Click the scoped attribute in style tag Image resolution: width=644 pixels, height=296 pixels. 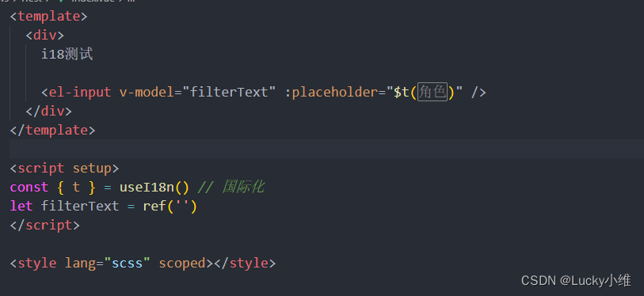pos(182,263)
